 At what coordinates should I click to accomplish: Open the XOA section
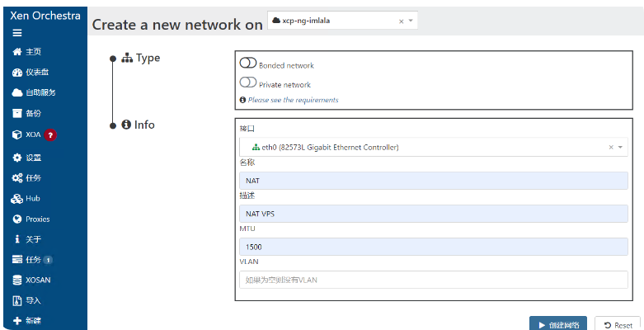[33, 134]
